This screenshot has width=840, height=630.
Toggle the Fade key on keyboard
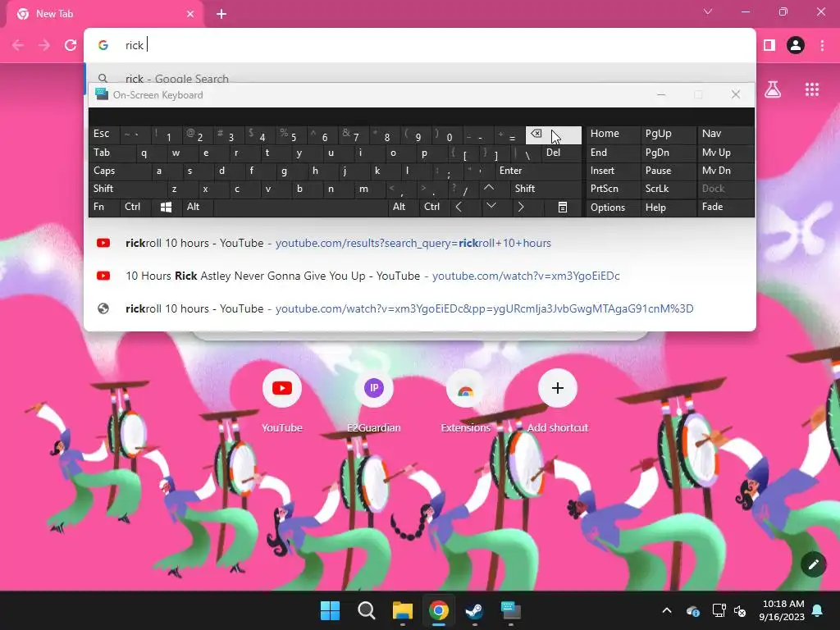(725, 207)
